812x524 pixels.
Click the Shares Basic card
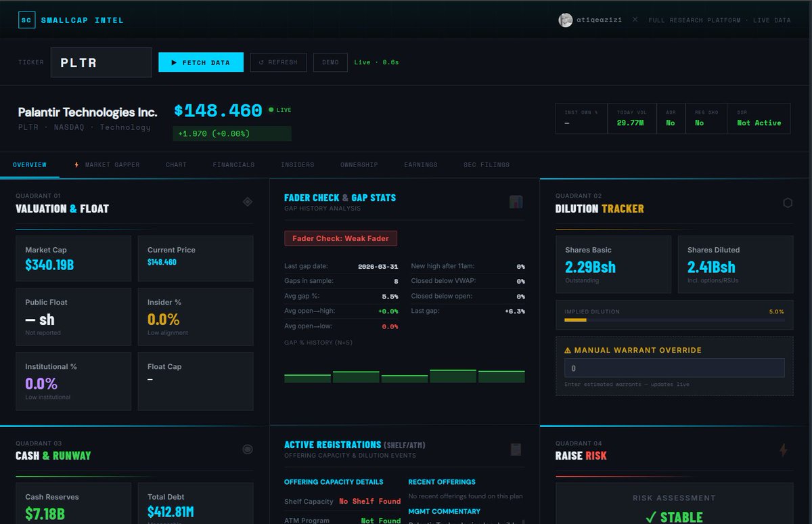pos(614,264)
